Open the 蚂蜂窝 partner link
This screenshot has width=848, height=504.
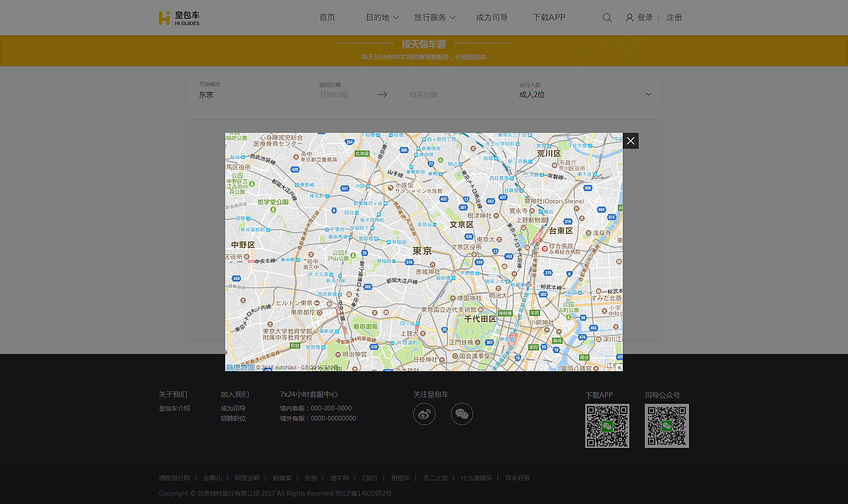[x=282, y=478]
